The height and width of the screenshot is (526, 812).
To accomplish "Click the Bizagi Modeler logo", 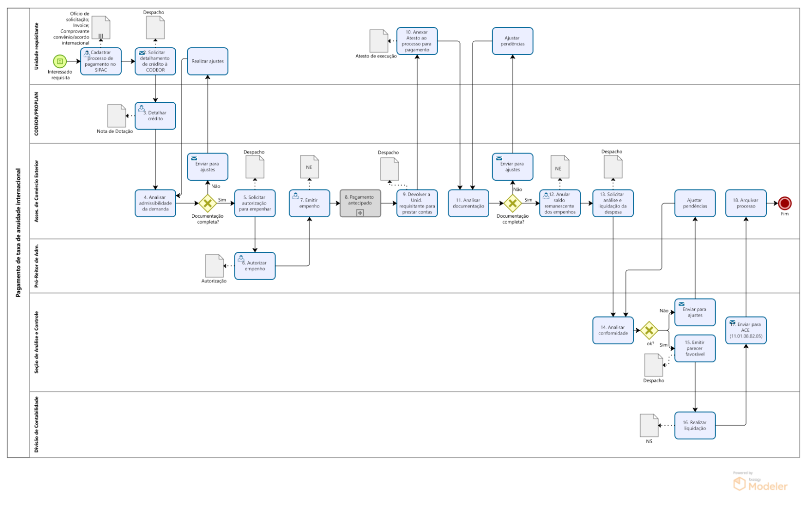I will click(x=760, y=483).
